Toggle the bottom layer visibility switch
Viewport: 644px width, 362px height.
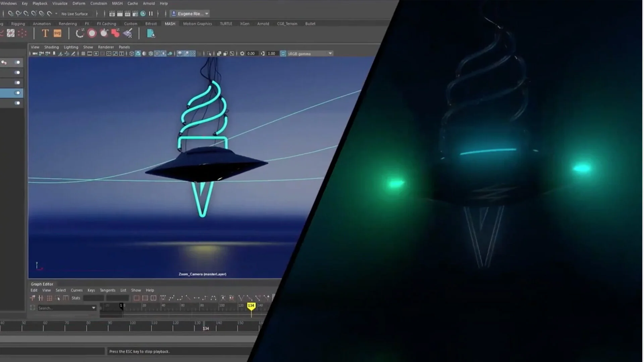[x=17, y=103]
